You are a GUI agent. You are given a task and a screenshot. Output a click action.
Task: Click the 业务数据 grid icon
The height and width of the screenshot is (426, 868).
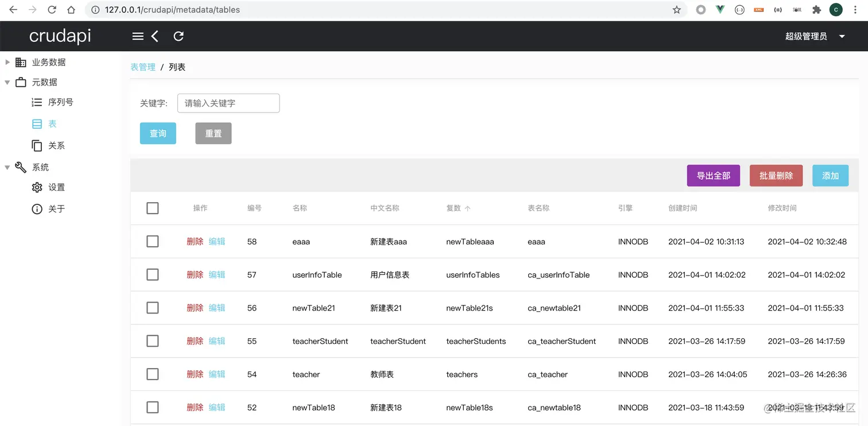pos(21,62)
